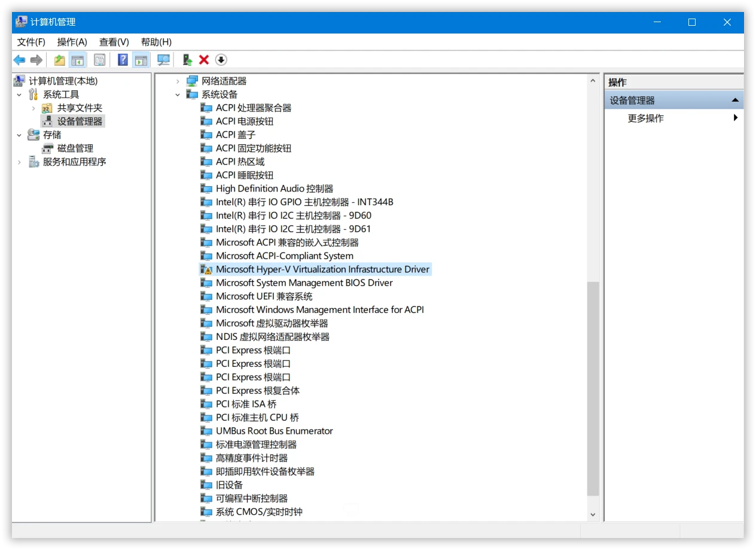Toggle the console tree pane icon
The image size is (756, 550).
coord(78,59)
